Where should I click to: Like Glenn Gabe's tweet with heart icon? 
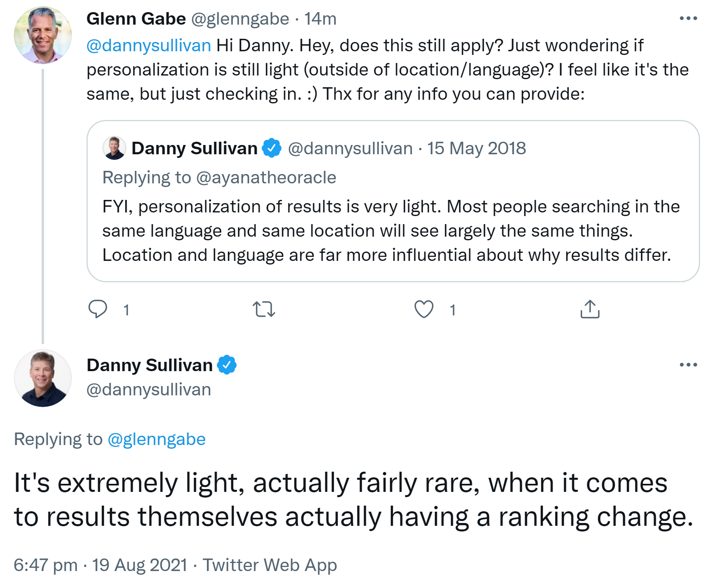pos(424,309)
